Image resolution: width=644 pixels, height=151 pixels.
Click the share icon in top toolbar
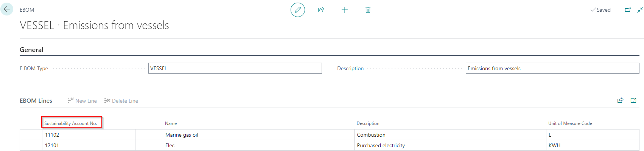pyautogui.click(x=321, y=10)
